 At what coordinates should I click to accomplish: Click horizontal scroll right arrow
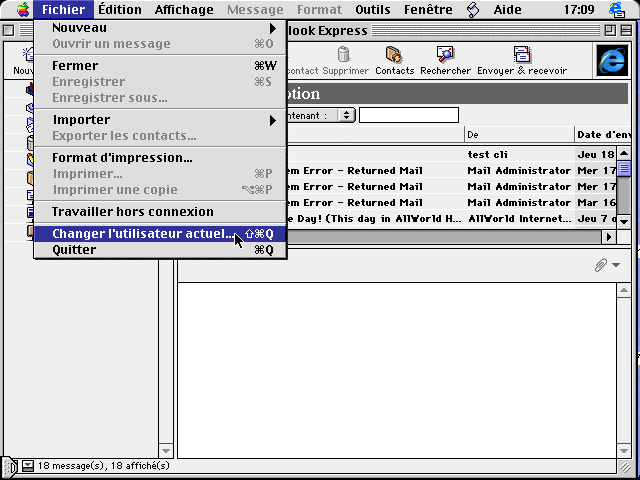609,236
